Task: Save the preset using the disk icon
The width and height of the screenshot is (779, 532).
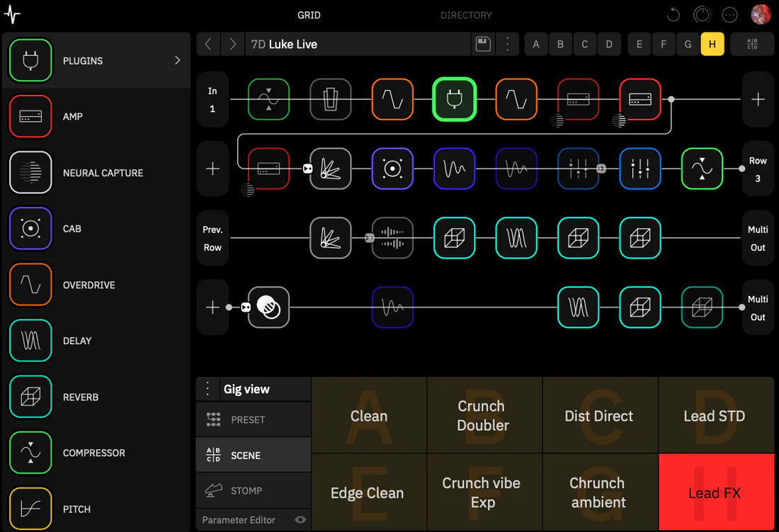Action: pyautogui.click(x=483, y=44)
